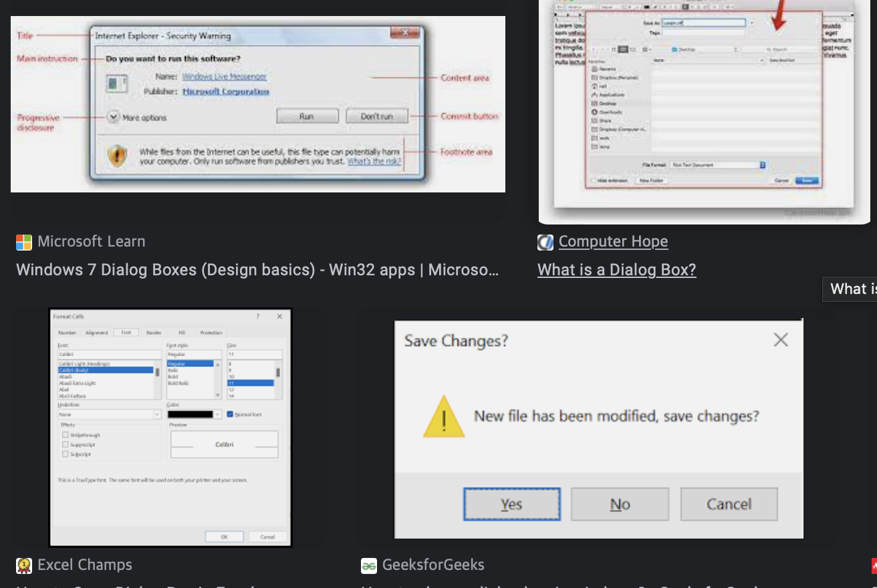Click What's the risk? link in dialog image
This screenshot has height=588, width=877.
374,161
